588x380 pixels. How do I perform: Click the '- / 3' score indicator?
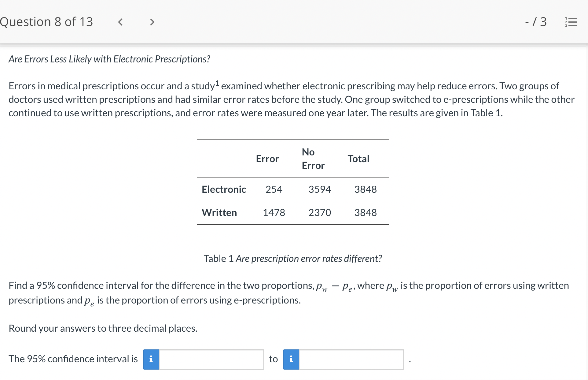(x=536, y=21)
